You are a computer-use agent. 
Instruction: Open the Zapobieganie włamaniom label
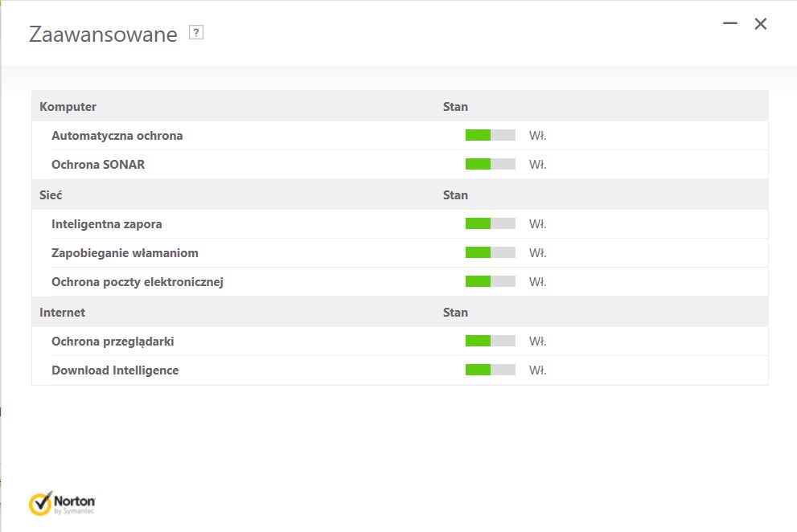click(x=125, y=253)
